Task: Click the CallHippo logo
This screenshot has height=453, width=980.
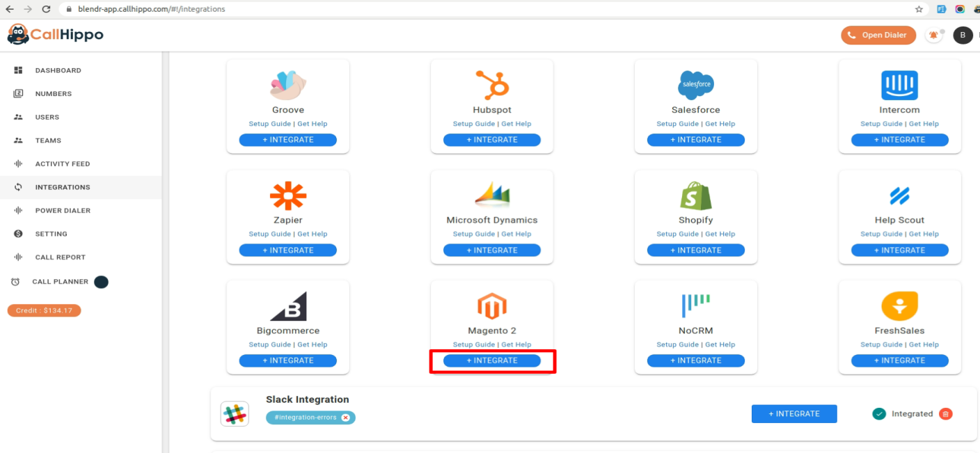Action: (55, 34)
